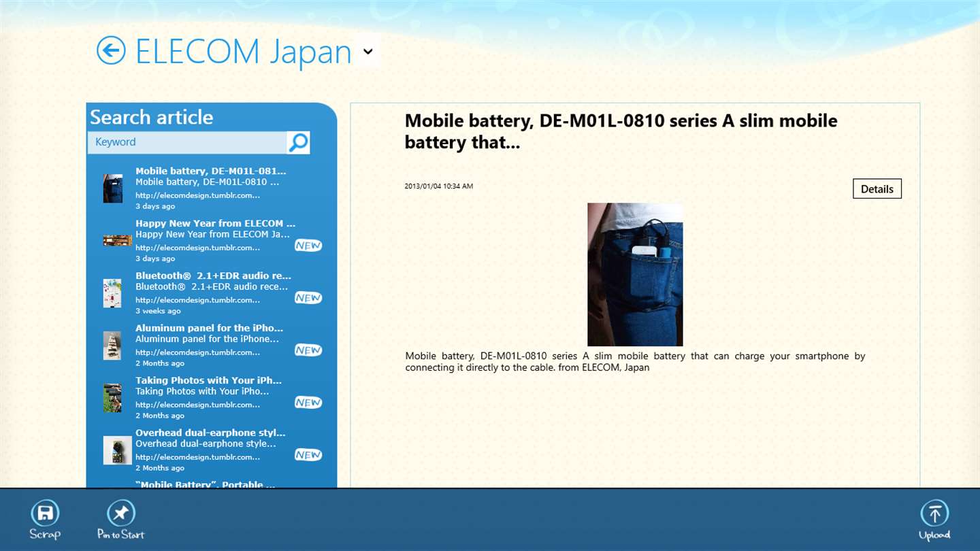Click NEW badge on Aluminum panel article
This screenshot has width=980, height=551.
pos(308,350)
